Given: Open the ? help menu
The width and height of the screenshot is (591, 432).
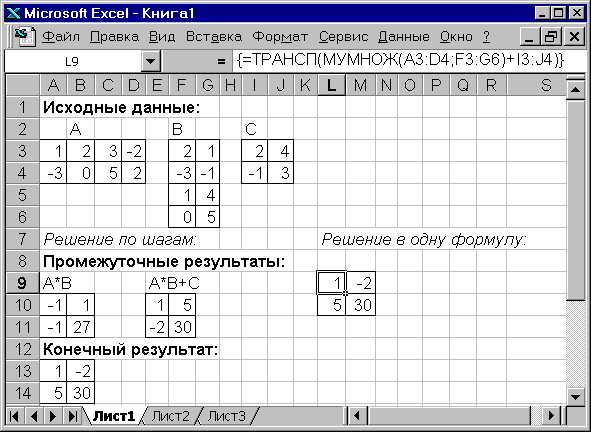Looking at the screenshot, I should pos(486,37).
